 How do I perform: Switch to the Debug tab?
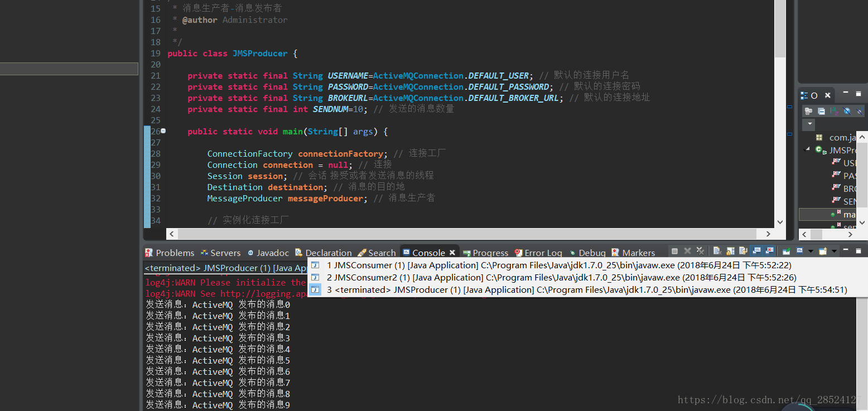point(587,253)
